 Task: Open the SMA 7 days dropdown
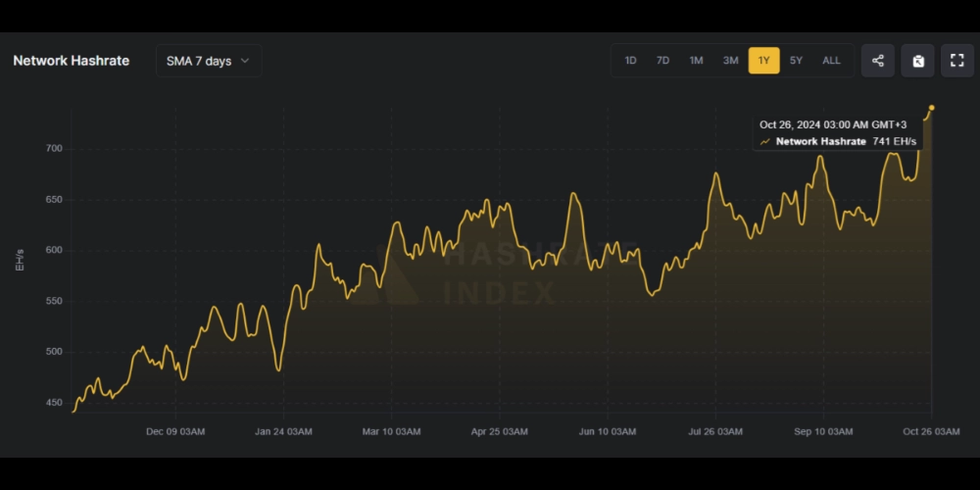(x=209, y=61)
